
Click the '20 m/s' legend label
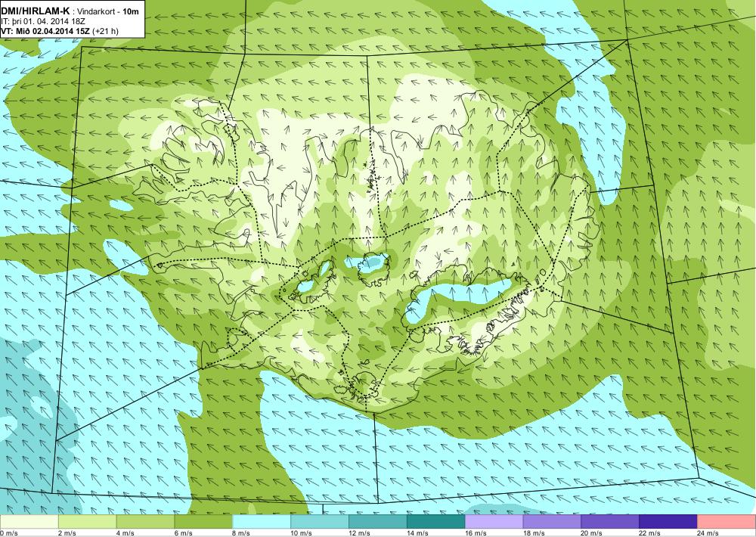pos(592,533)
